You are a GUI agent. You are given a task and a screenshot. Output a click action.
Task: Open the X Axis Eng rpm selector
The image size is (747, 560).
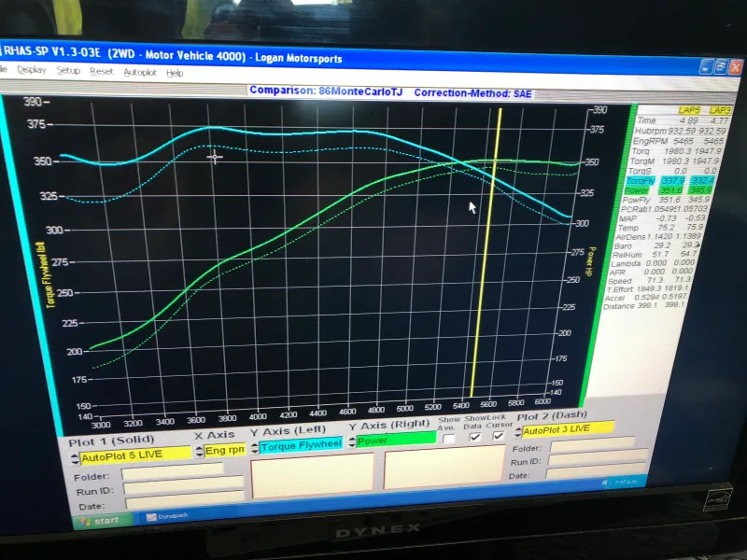point(226,452)
